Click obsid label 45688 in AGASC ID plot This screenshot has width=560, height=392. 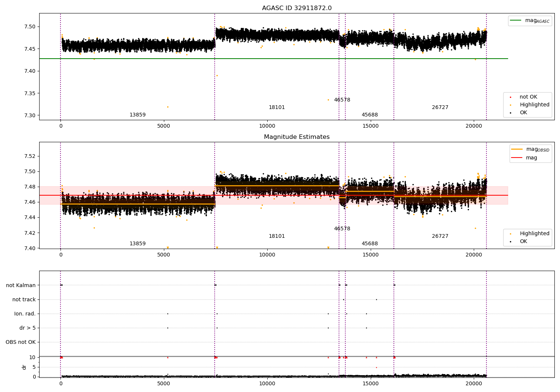pos(370,115)
